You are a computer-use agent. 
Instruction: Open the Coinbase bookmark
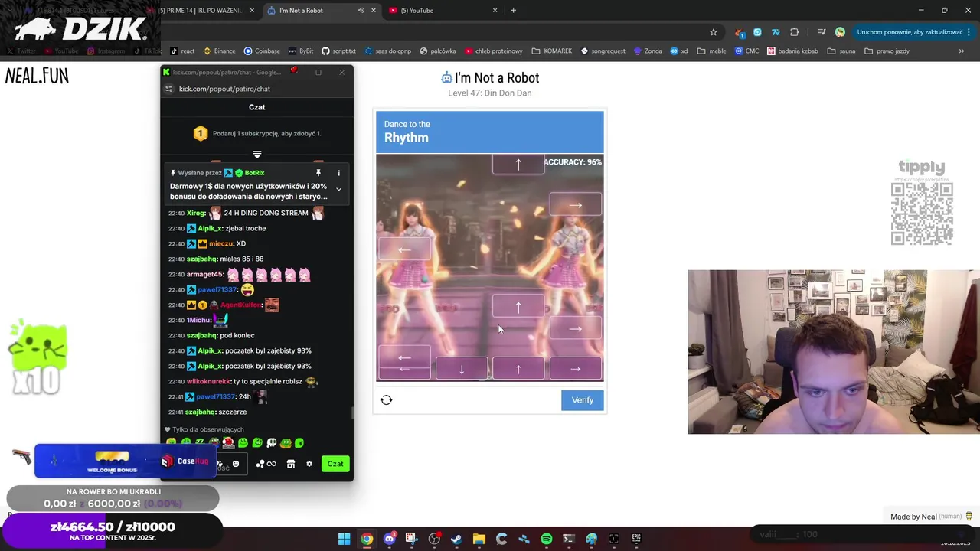[262, 51]
